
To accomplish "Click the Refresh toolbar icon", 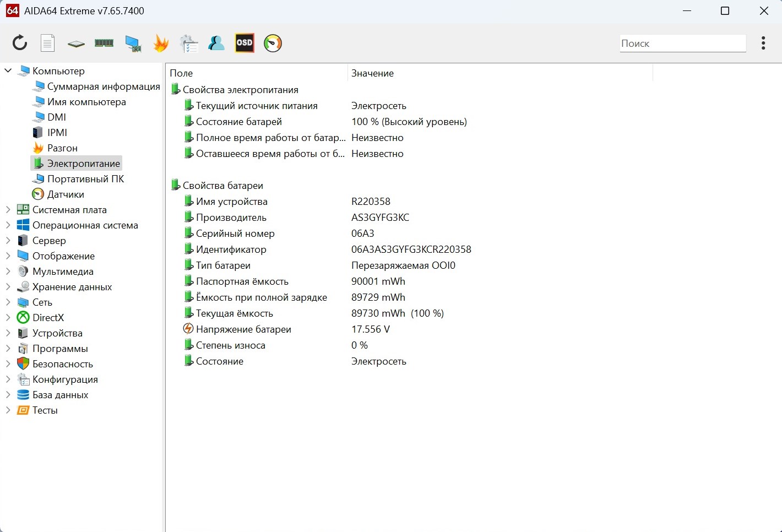I will [x=20, y=43].
